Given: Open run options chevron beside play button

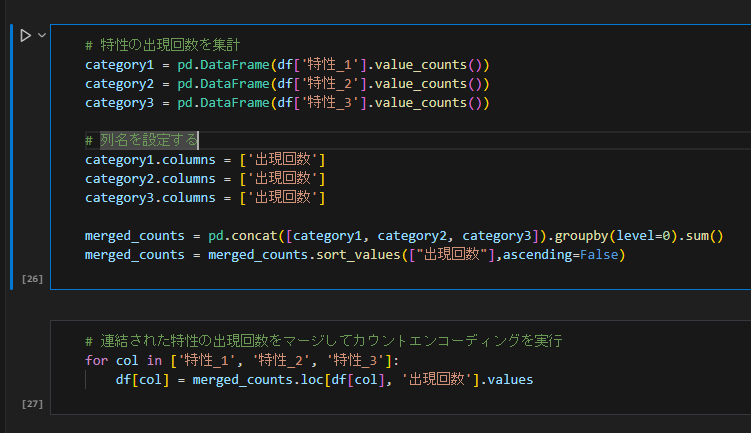Looking at the screenshot, I should click(x=42, y=35).
